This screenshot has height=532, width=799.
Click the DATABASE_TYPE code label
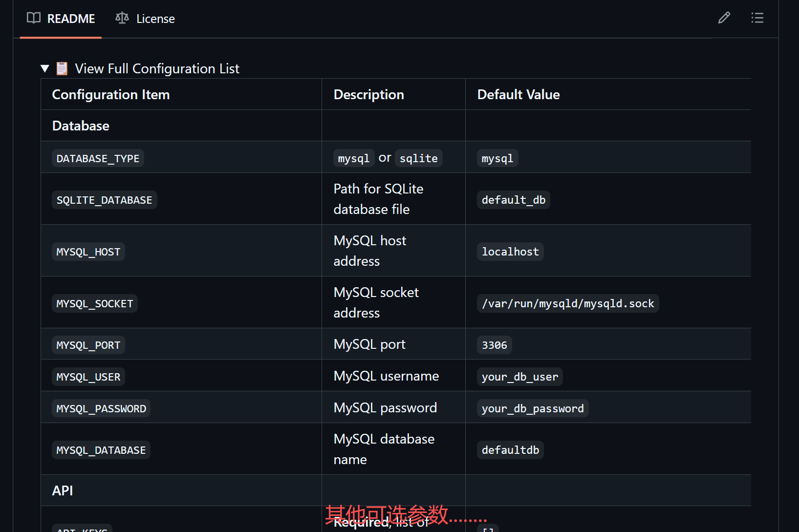click(98, 158)
